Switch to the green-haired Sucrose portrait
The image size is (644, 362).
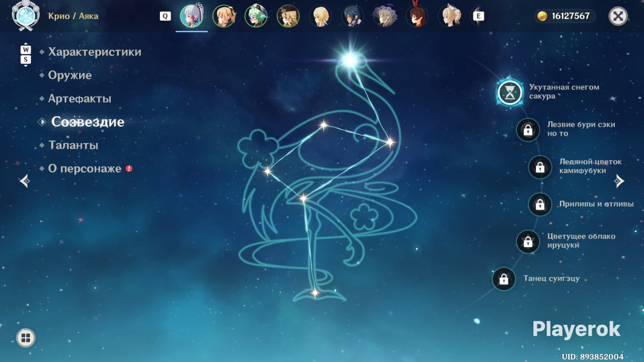(x=256, y=16)
